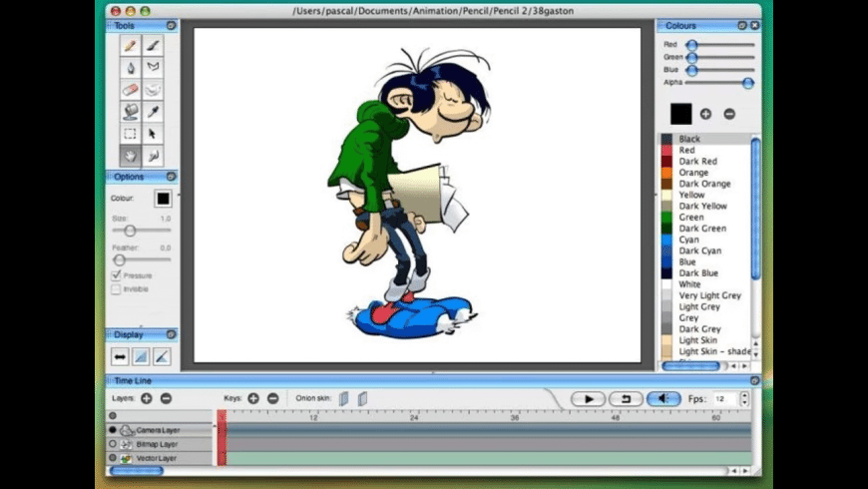Toggle Vector Layer visibility dot
This screenshot has width=868, height=489.
(113, 458)
